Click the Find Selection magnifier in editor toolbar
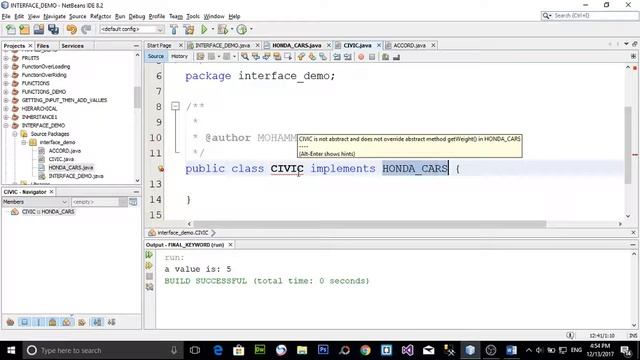This screenshot has width=640, height=360. [x=245, y=57]
